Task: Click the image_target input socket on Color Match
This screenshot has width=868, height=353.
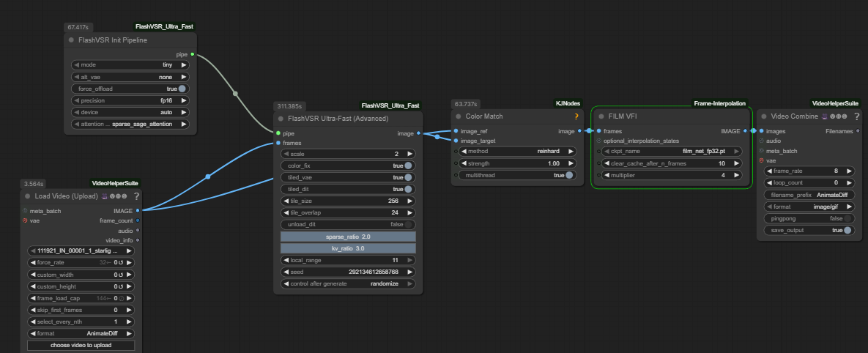Action: [x=456, y=141]
